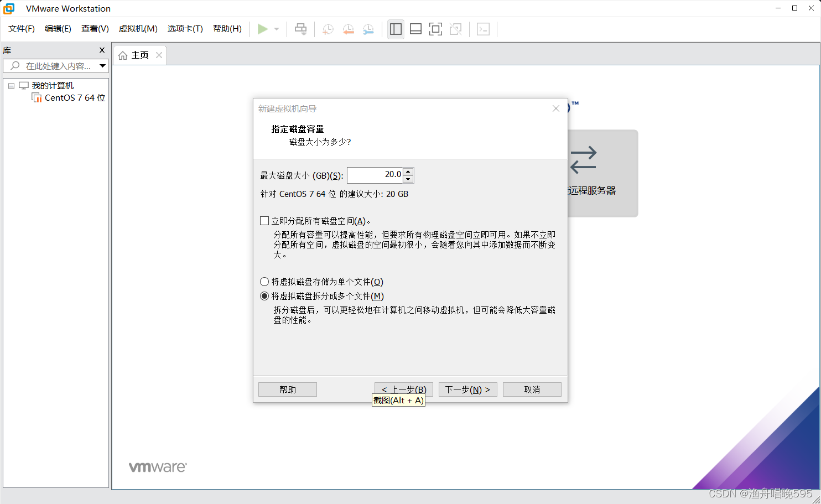Image resolution: width=821 pixels, height=504 pixels.
Task: Click the full screen mode icon
Action: [435, 29]
